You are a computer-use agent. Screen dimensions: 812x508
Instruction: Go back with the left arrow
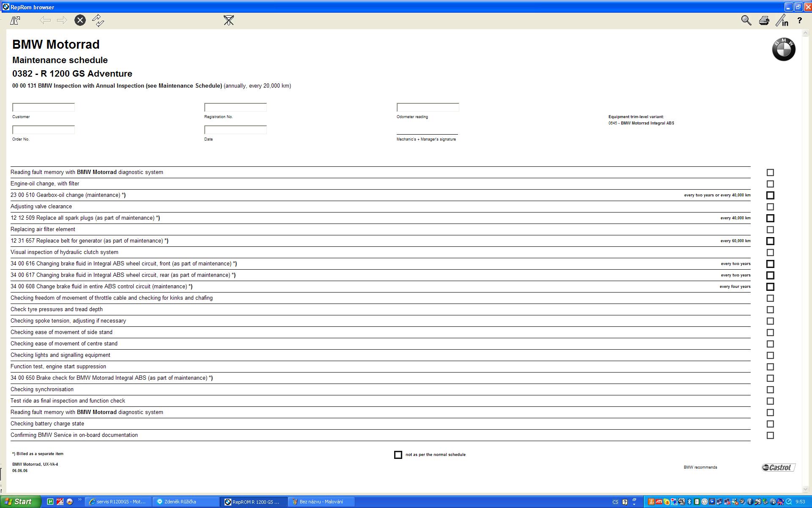click(x=45, y=20)
